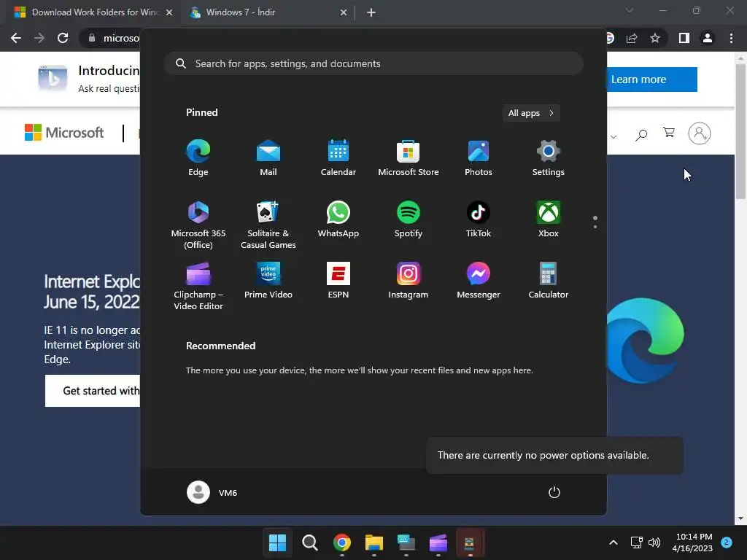Open Chrome profile menu
This screenshot has width=747, height=560.
tap(708, 38)
